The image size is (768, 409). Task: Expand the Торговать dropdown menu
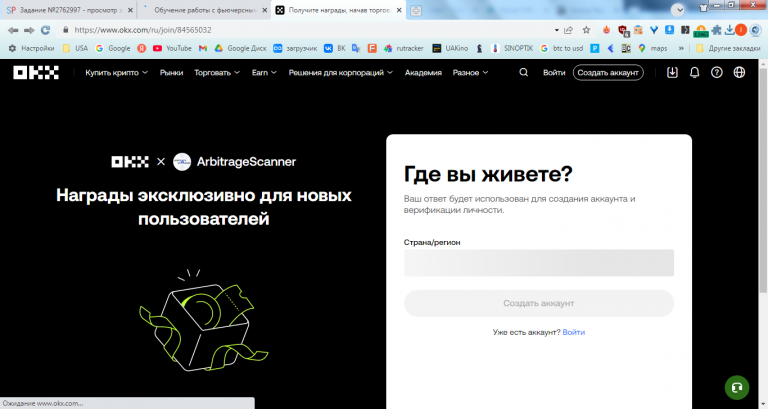pos(217,72)
